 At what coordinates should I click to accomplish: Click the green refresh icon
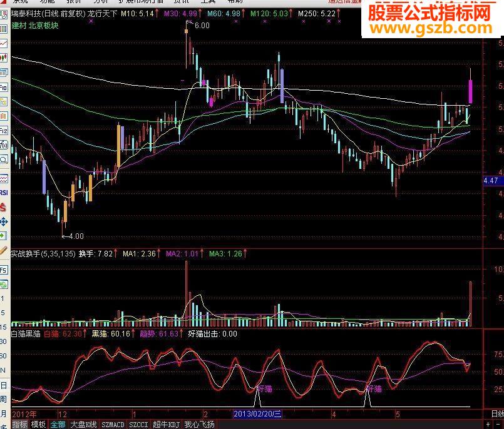tap(3, 285)
